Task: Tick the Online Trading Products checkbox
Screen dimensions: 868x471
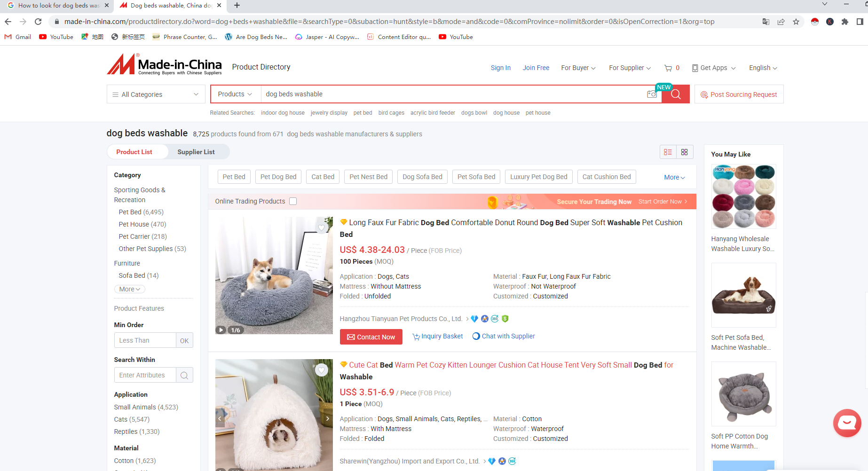Action: [293, 201]
